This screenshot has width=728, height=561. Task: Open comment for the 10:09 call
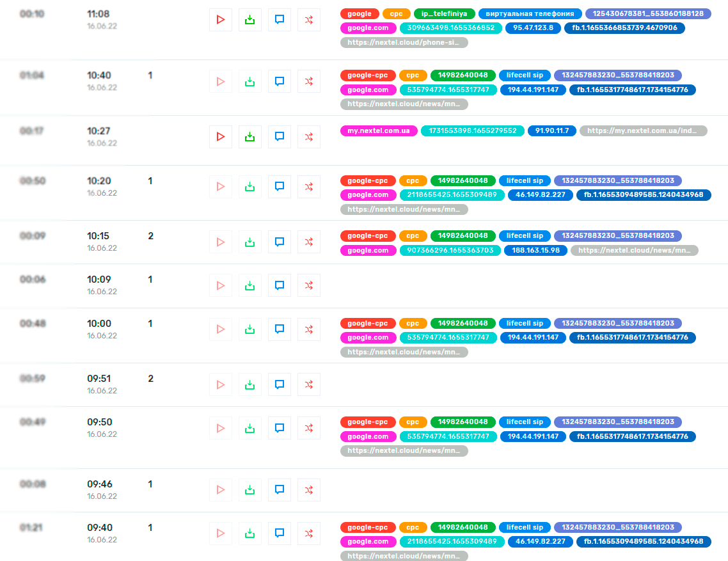[x=280, y=285]
